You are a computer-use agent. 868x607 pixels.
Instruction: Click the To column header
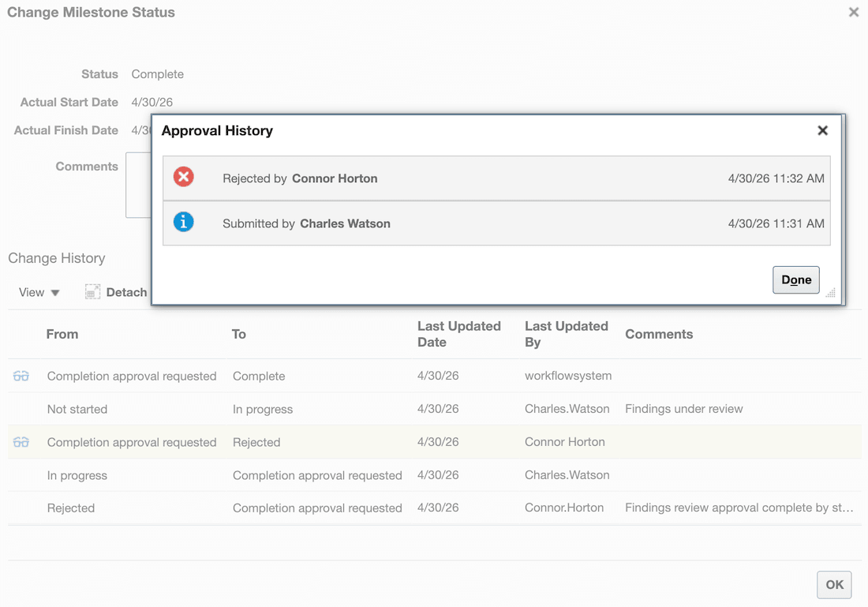[x=238, y=334]
